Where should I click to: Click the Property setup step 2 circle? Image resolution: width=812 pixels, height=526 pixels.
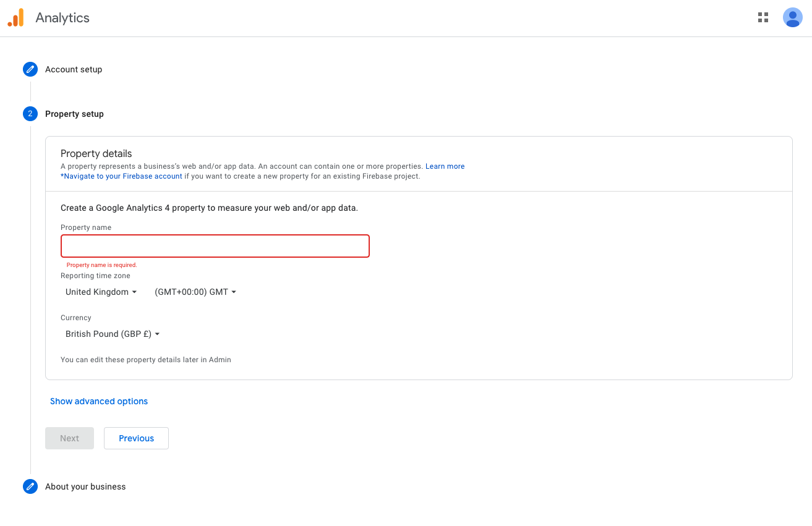[30, 114]
